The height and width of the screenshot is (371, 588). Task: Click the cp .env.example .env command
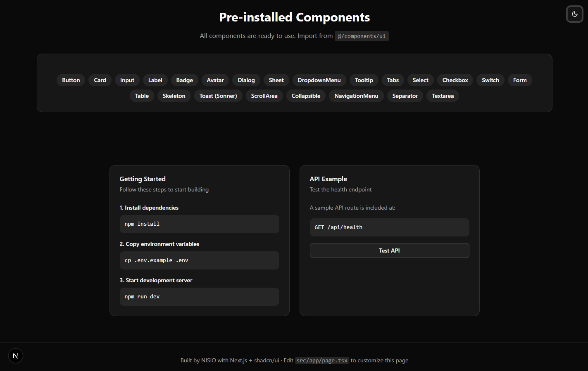tap(199, 260)
